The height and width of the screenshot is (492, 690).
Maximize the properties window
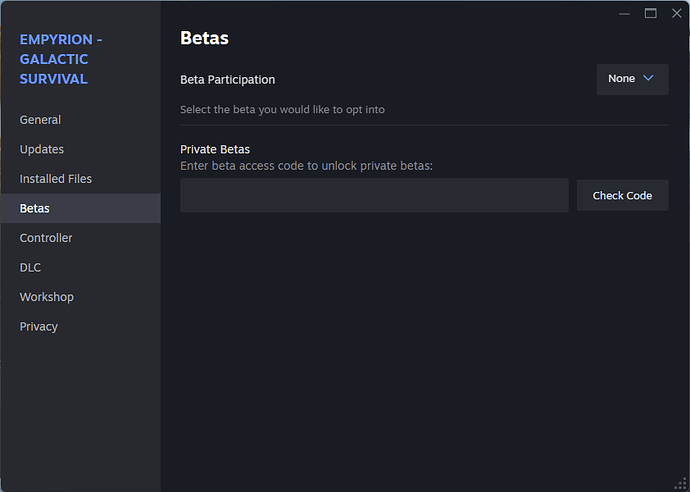point(650,14)
